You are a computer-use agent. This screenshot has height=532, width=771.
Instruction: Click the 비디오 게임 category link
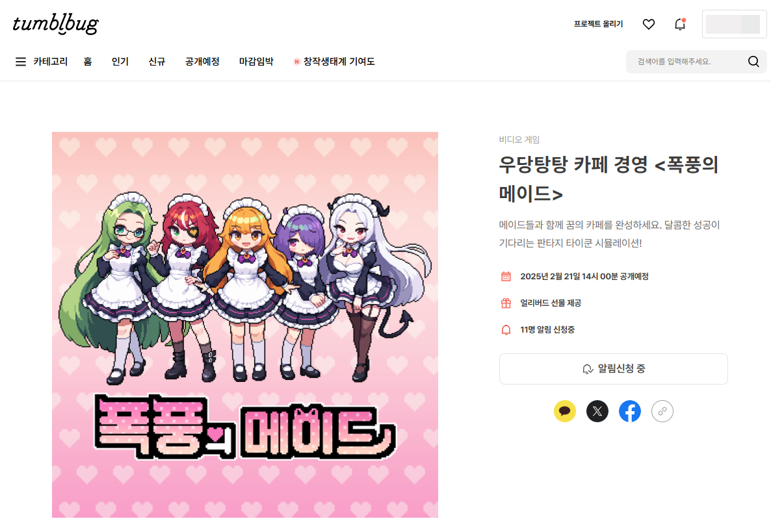click(519, 140)
